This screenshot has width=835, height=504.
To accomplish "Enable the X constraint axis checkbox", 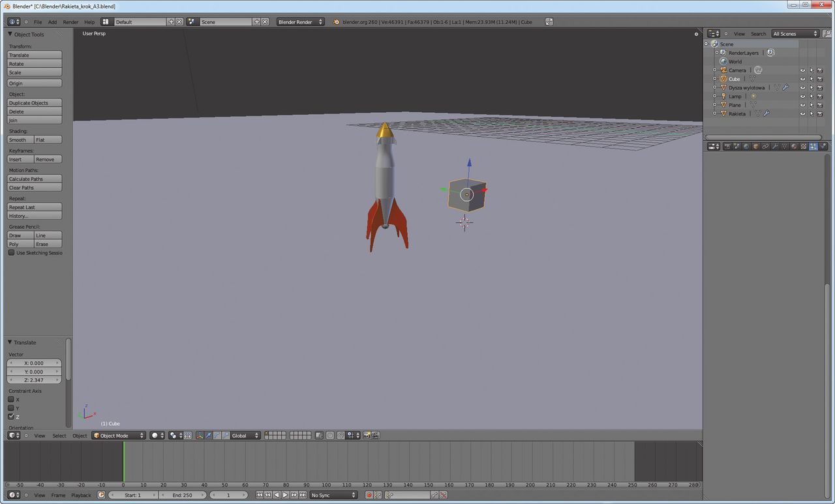I will pos(11,399).
